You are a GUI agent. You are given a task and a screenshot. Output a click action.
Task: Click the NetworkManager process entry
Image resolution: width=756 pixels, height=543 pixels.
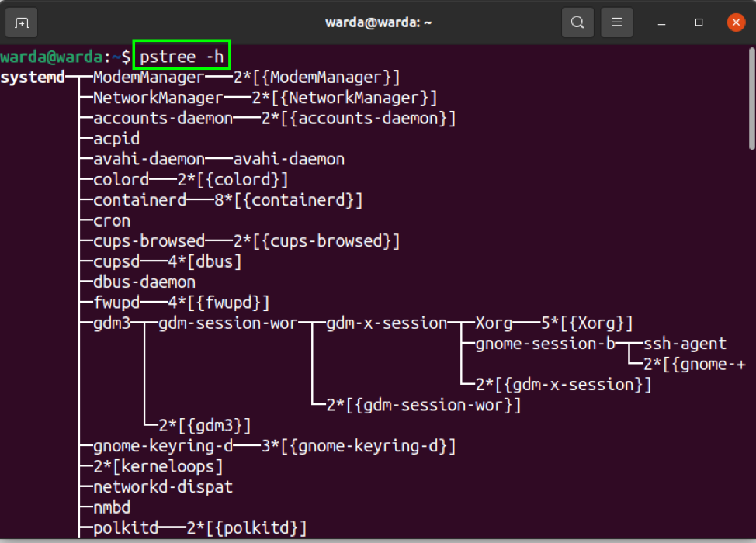pos(158,98)
